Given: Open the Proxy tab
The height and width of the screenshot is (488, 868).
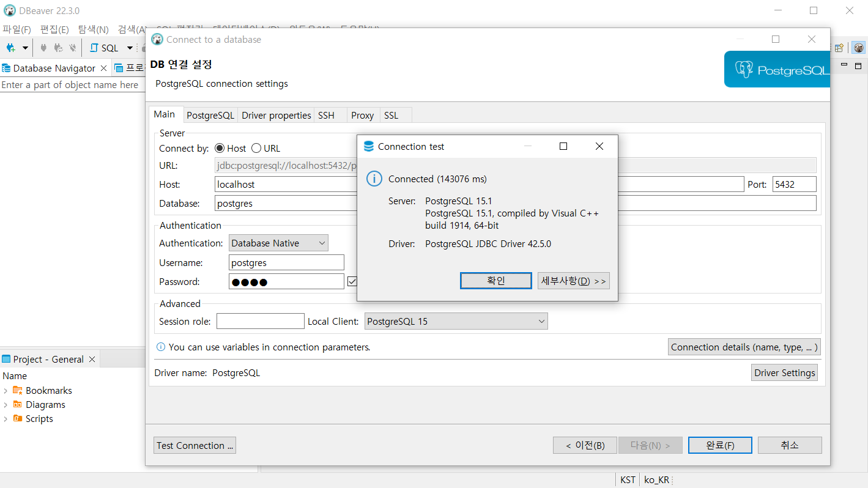Looking at the screenshot, I should click(362, 115).
